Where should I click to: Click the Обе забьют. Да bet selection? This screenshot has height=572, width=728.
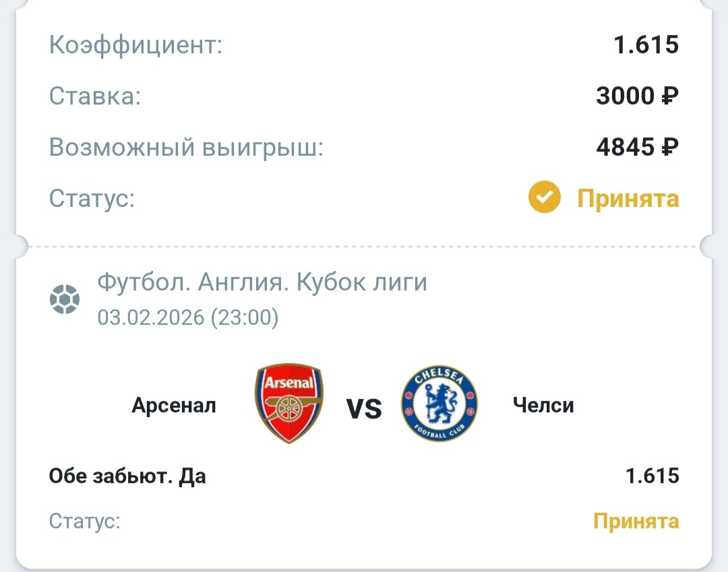(x=127, y=476)
